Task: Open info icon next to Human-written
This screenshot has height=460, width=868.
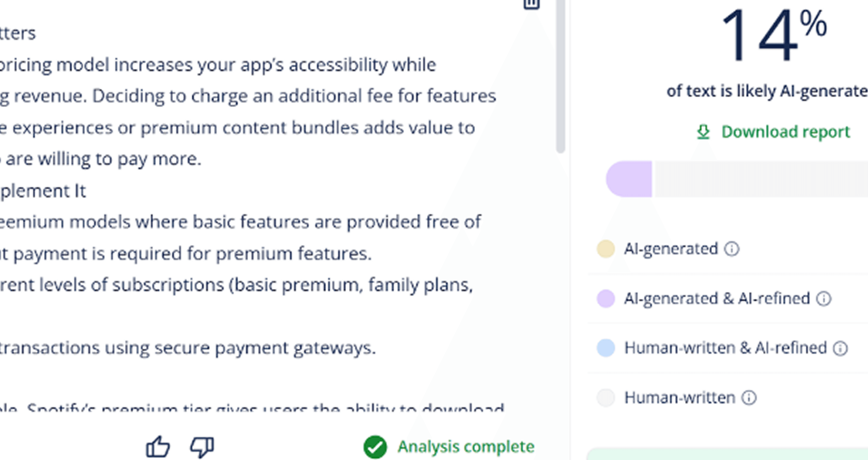Action: 749,398
